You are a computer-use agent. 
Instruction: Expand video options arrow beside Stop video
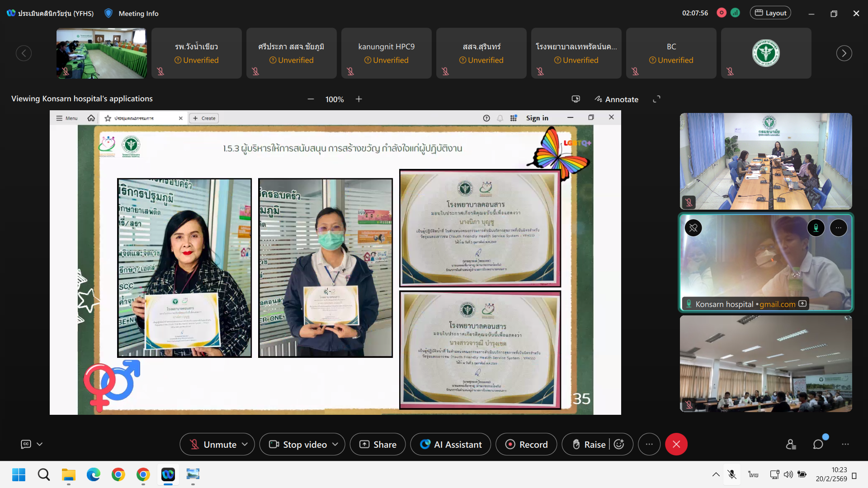click(335, 445)
